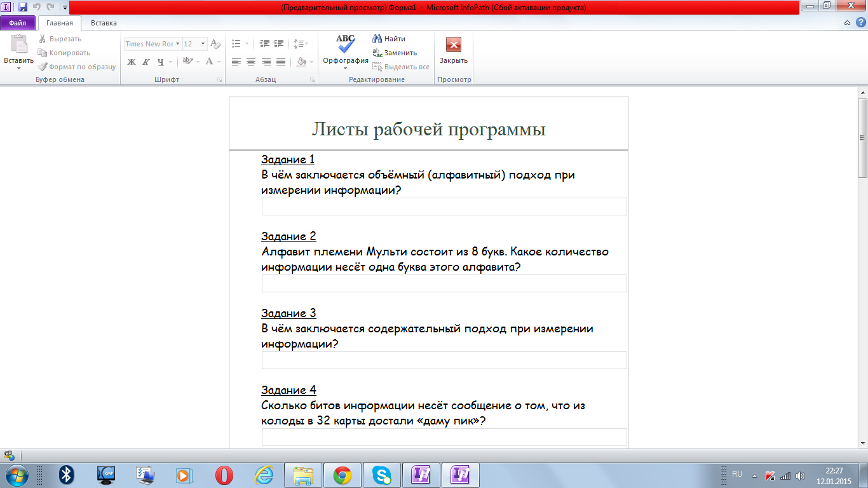Image resolution: width=868 pixels, height=488 pixels.
Task: Click the File Explorer folder taskbar icon
Action: click(x=303, y=475)
